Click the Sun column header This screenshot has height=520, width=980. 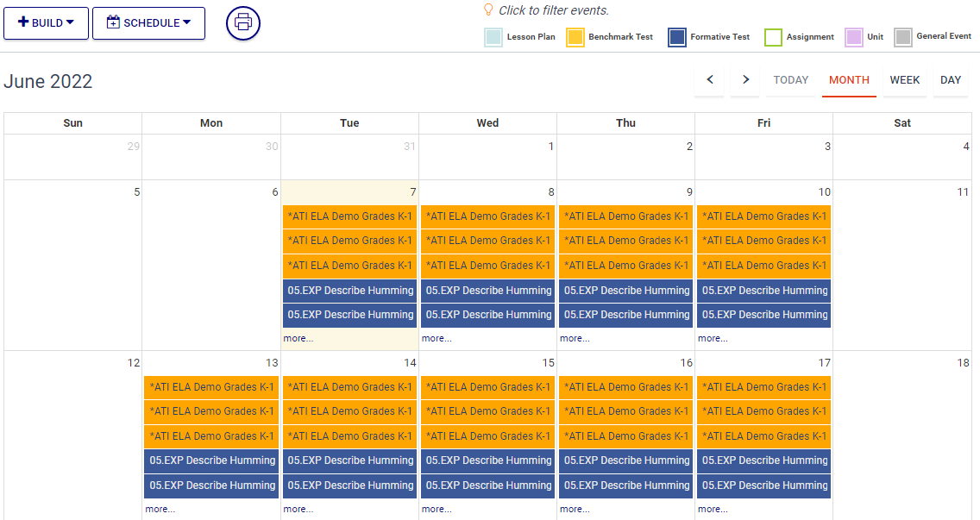(72, 123)
